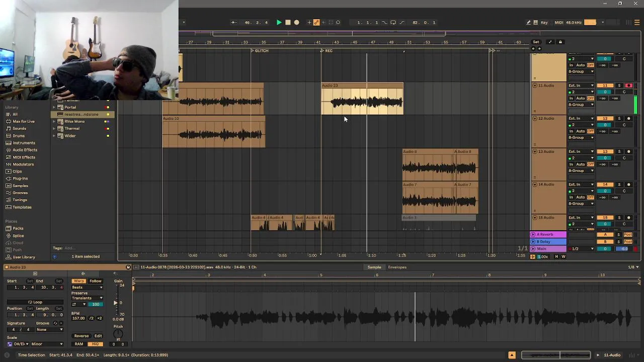This screenshot has width=644, height=362.
Task: Toggle the transport Loop switch
Action: click(x=393, y=22)
